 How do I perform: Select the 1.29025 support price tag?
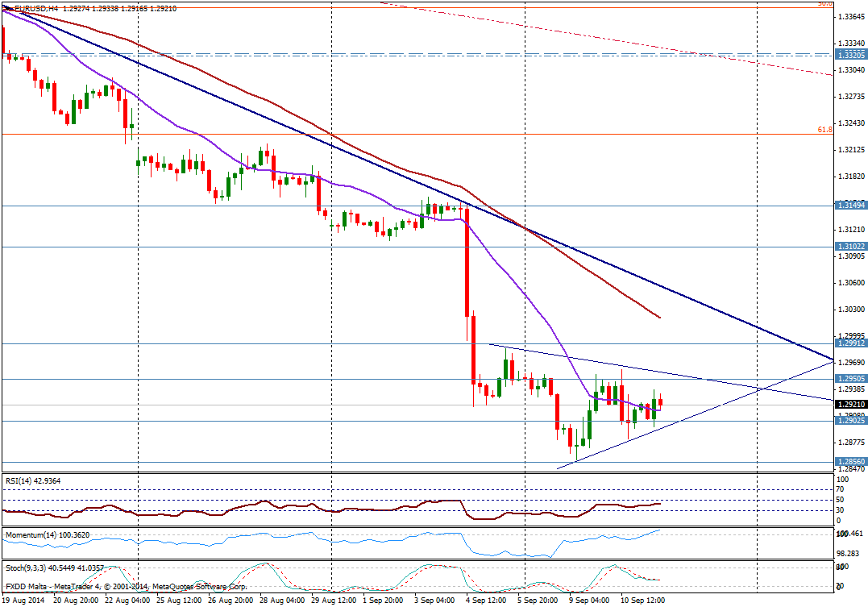coord(850,421)
